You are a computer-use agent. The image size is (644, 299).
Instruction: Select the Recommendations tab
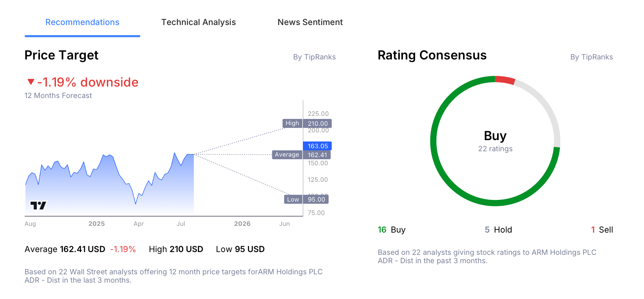82,22
